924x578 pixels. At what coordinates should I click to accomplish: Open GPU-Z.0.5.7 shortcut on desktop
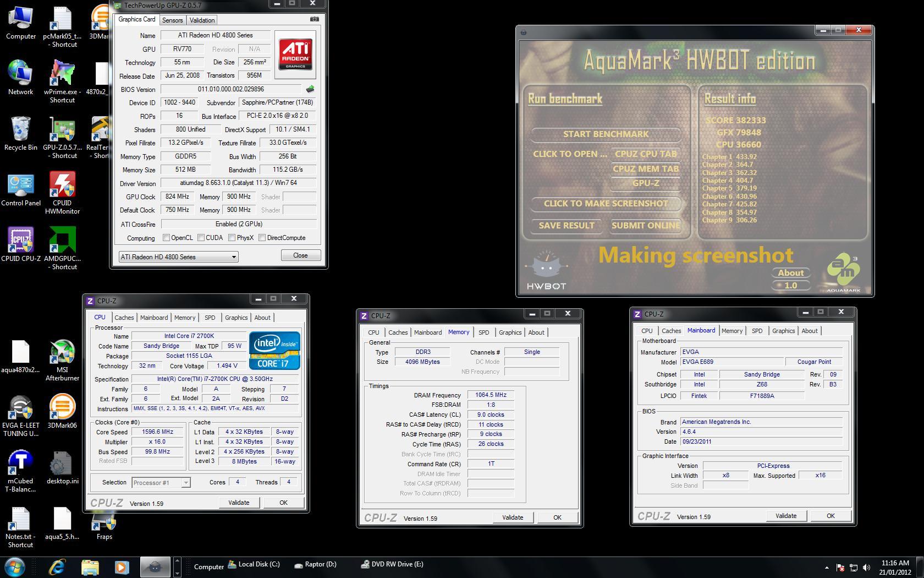[62, 138]
